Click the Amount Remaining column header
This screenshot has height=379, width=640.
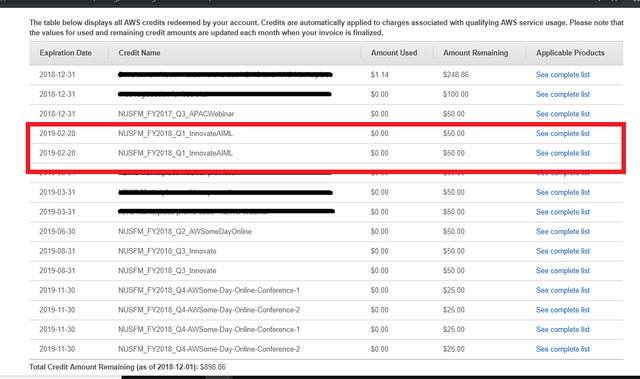point(476,53)
